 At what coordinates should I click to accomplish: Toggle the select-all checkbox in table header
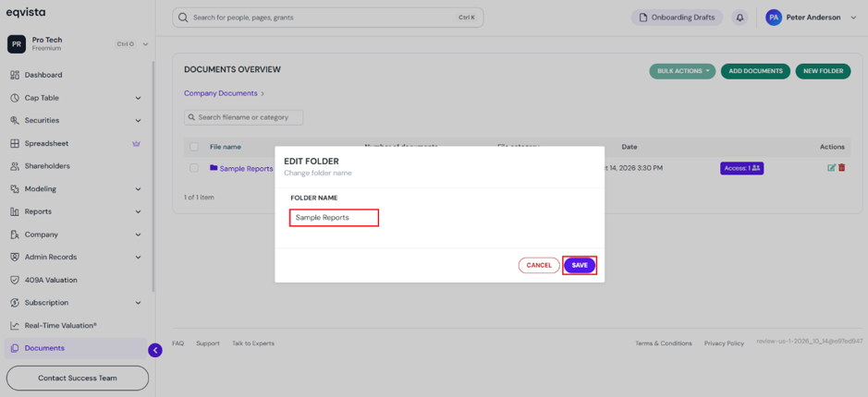click(x=194, y=147)
